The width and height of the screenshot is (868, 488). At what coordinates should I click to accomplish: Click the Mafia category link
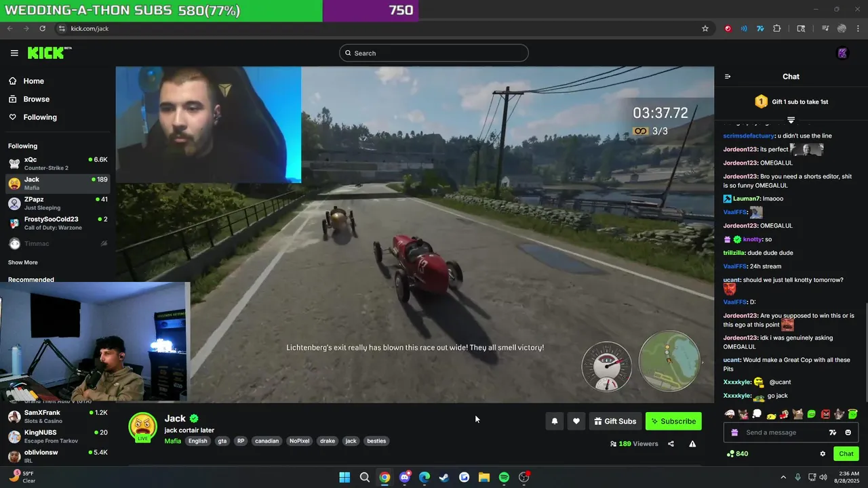(173, 441)
